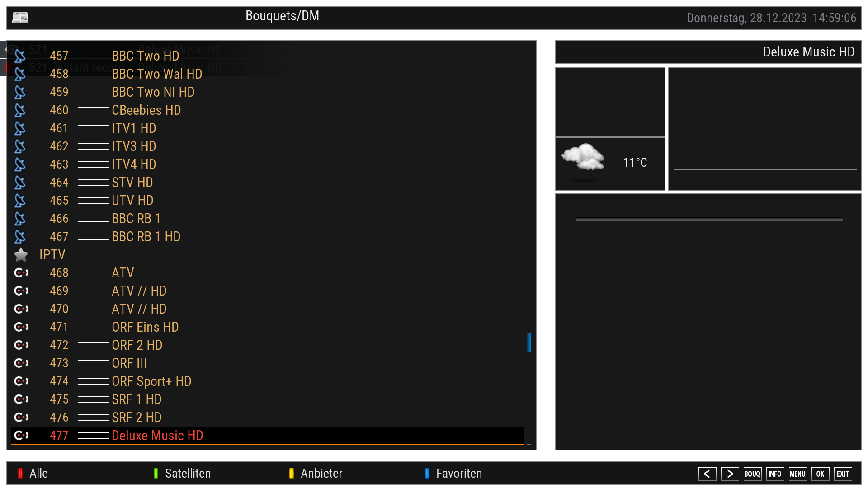Click the satellite icon beside BBC Two HD
This screenshot has height=488, width=868.
[20, 56]
